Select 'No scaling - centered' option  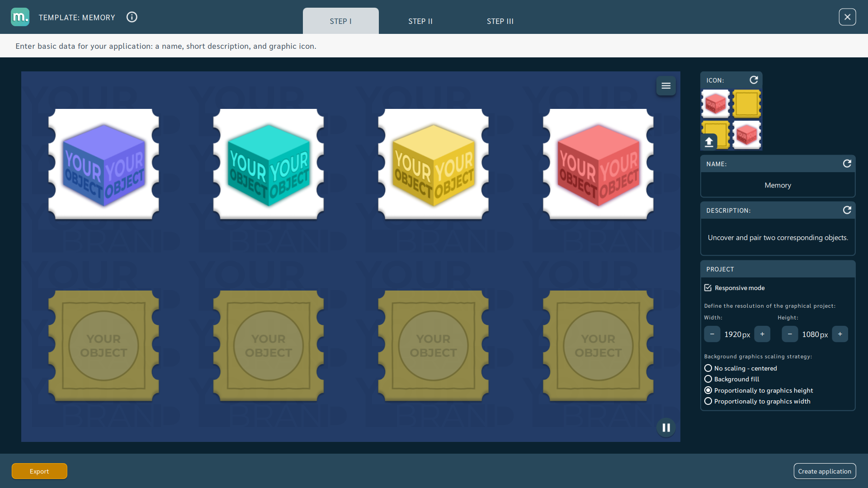(x=708, y=368)
